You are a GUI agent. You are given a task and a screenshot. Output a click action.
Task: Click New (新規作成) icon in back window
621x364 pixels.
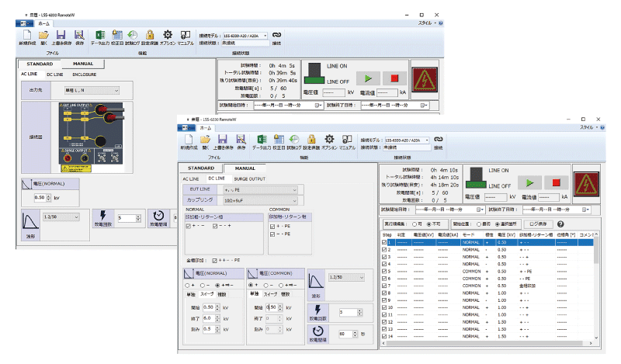coord(27,35)
